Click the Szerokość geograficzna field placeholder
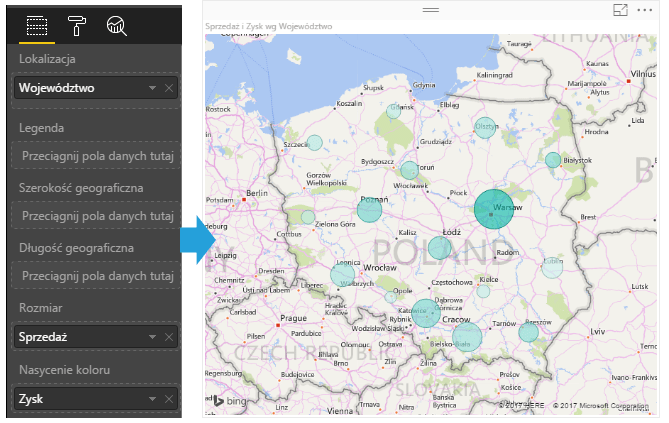Screen dimensions: 669x423 [96, 215]
